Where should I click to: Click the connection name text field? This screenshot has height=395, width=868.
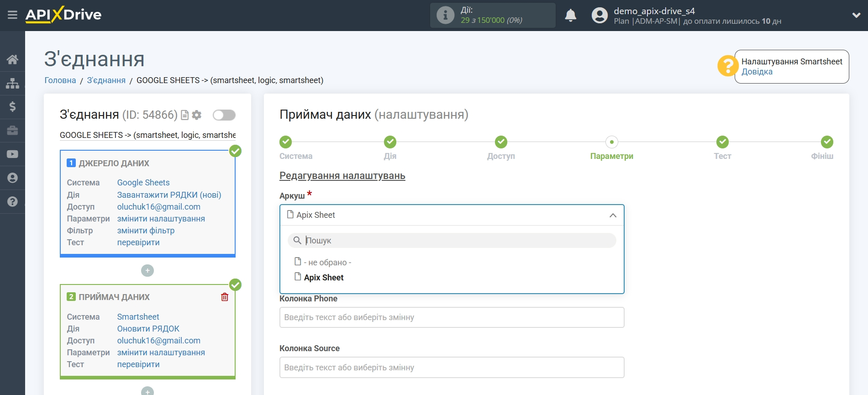(x=147, y=135)
